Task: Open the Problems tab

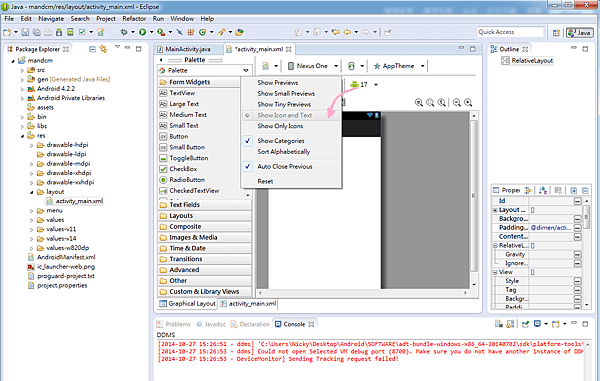Action: (174, 324)
